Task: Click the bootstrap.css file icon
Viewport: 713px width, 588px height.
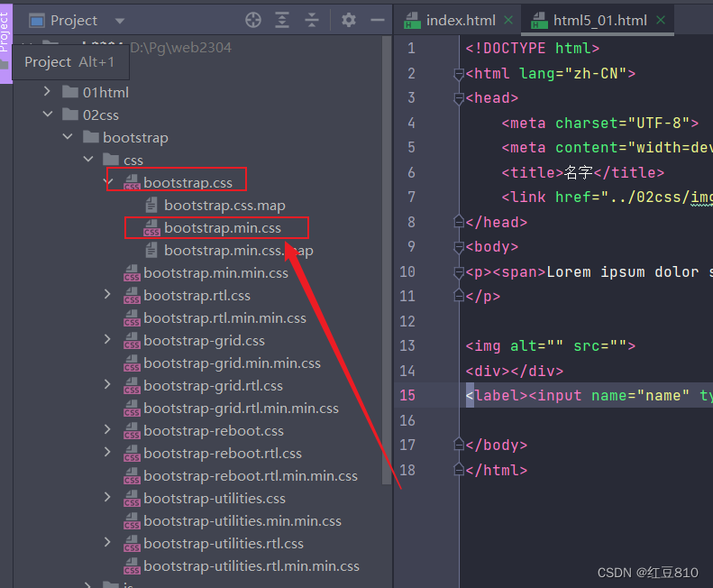Action: point(132,182)
